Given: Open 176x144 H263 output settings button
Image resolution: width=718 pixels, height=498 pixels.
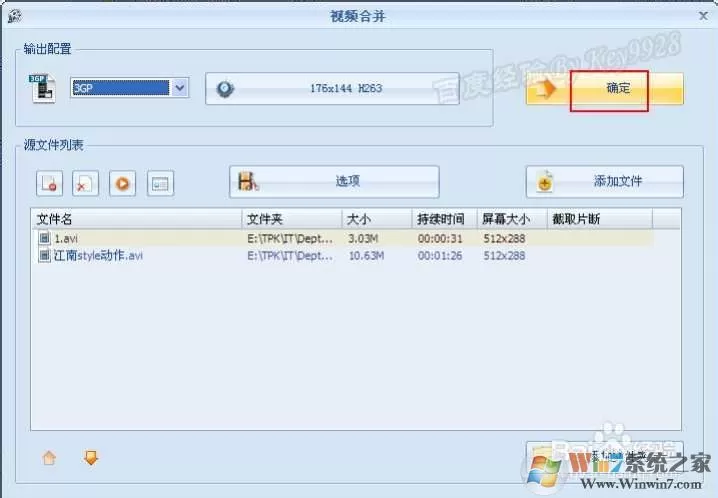Looking at the screenshot, I should point(332,88).
